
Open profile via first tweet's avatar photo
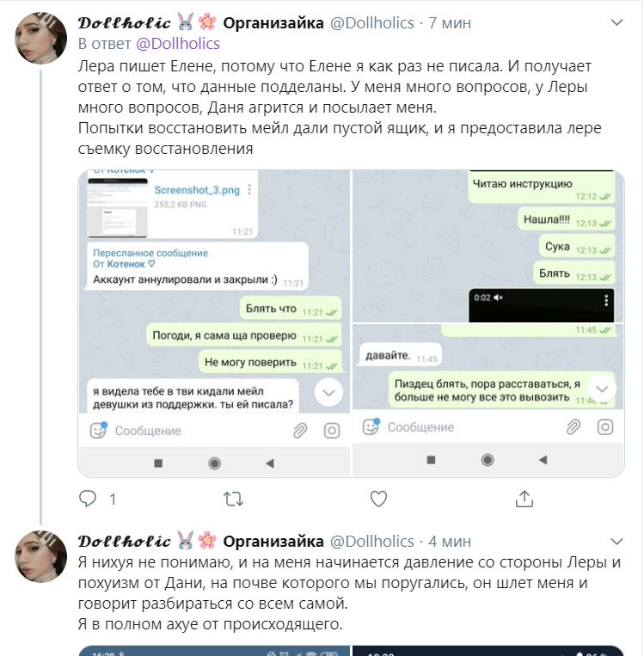pyautogui.click(x=41, y=38)
